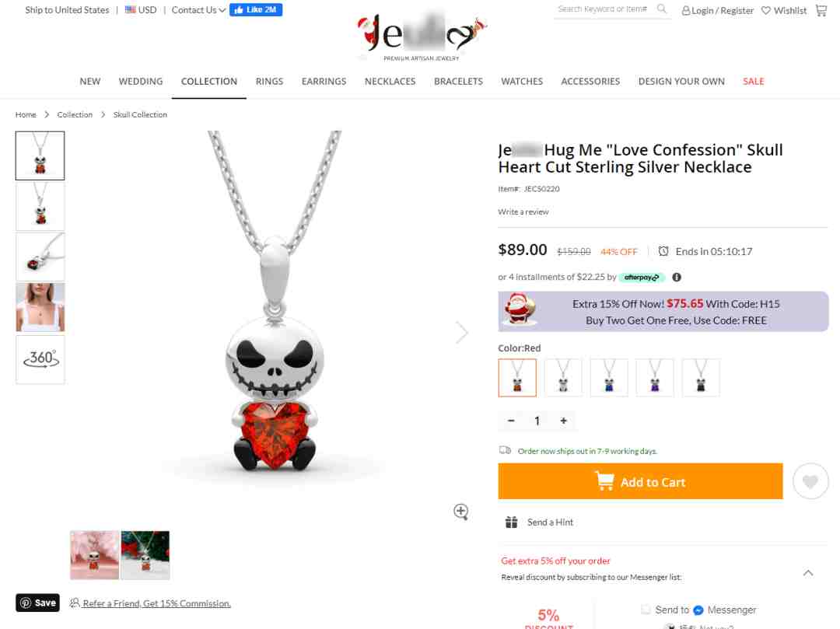Viewport: 840px width, 629px height.
Task: Select the blue color necklace swatch
Action: tap(608, 377)
